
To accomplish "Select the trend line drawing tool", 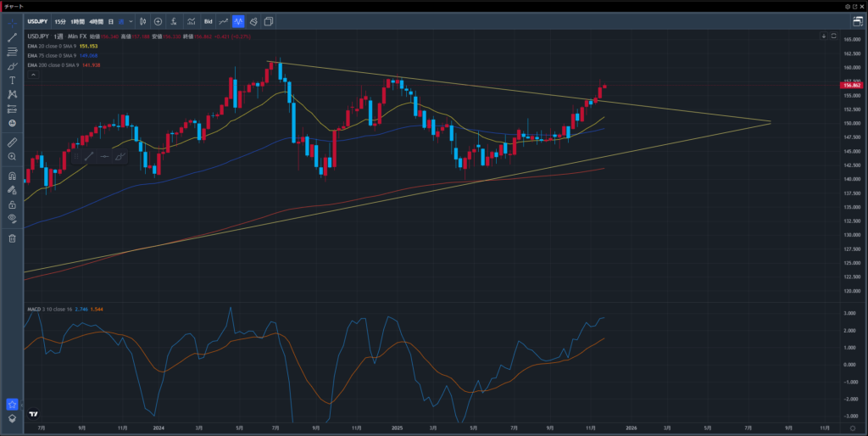I will (12, 37).
